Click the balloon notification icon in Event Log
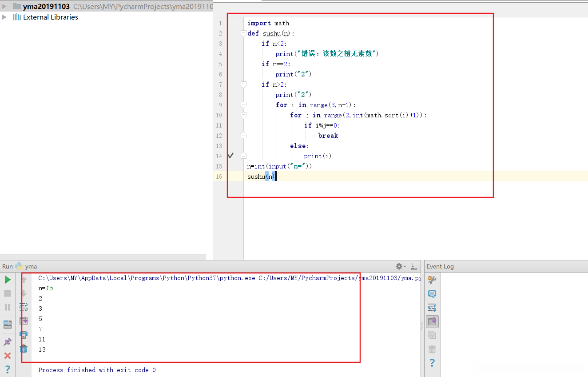 pos(432,293)
